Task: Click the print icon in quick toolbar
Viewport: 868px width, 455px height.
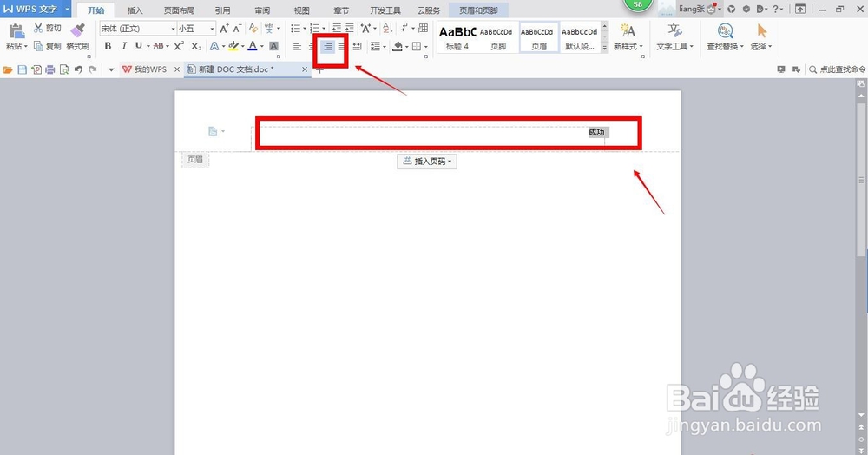Action: click(50, 69)
